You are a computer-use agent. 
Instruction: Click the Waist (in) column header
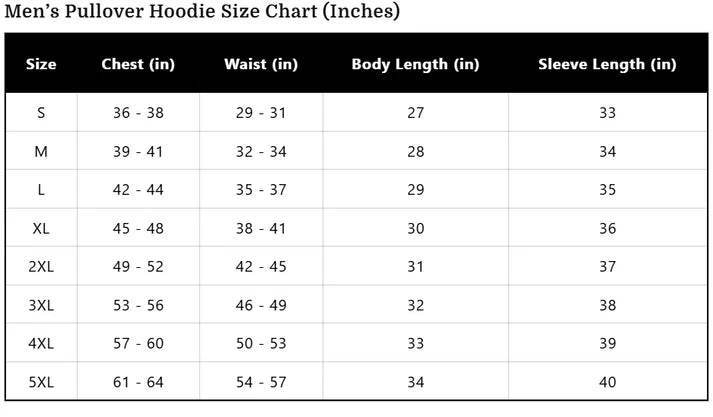tap(261, 65)
